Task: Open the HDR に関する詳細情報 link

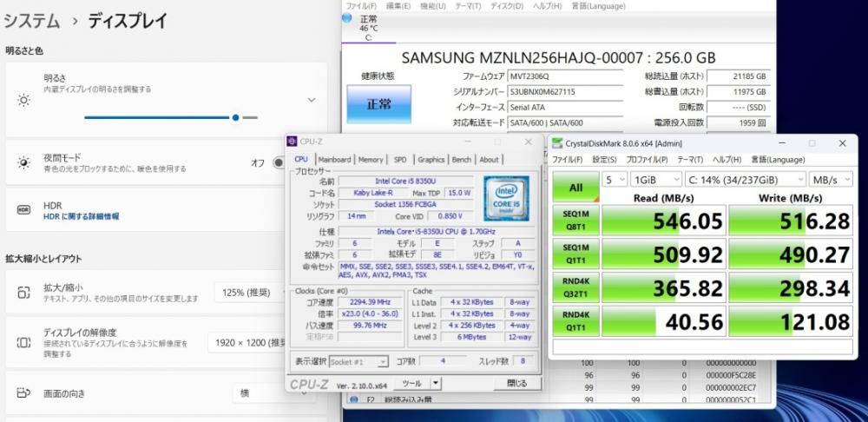Action: [81, 216]
